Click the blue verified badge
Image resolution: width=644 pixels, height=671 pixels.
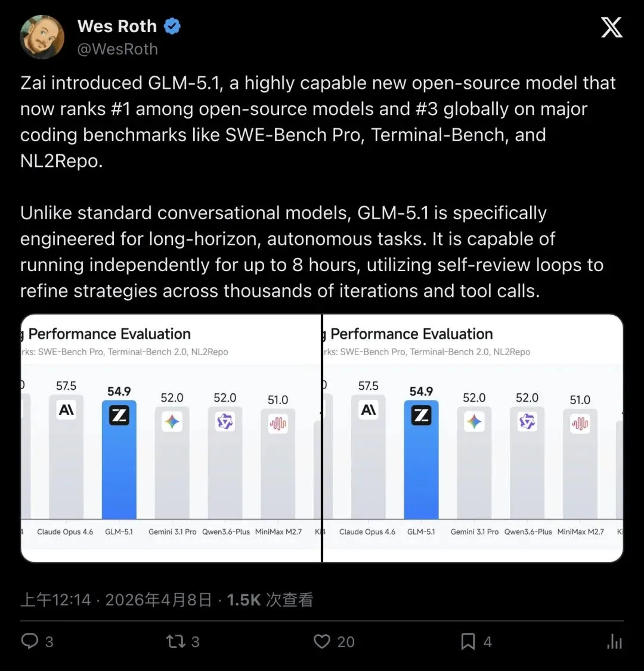click(172, 26)
